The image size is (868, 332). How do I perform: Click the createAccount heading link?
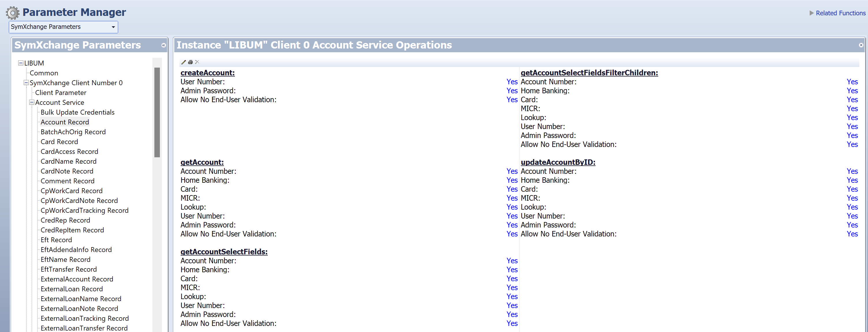[207, 73]
